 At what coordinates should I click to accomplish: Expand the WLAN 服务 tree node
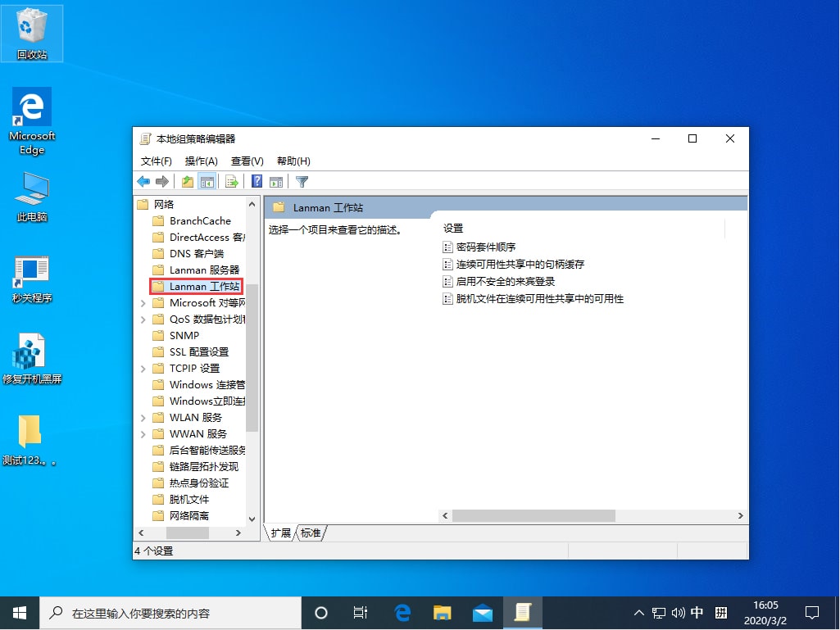click(x=144, y=417)
